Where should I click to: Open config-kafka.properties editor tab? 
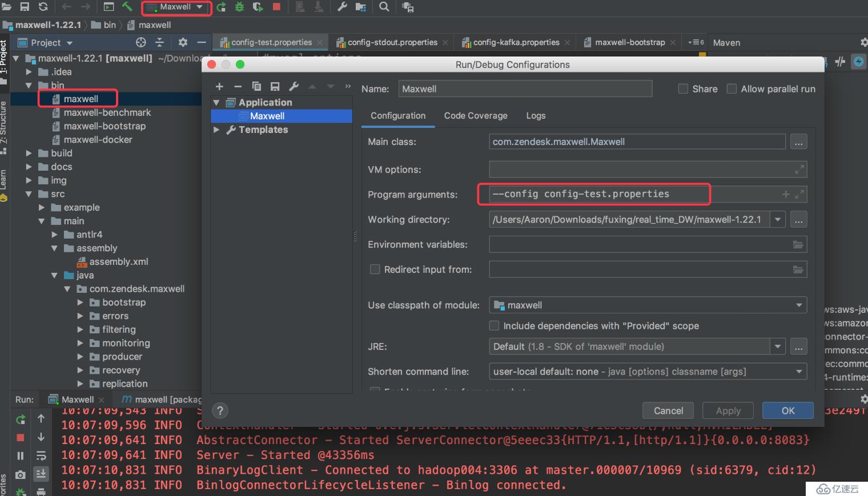[x=516, y=42]
